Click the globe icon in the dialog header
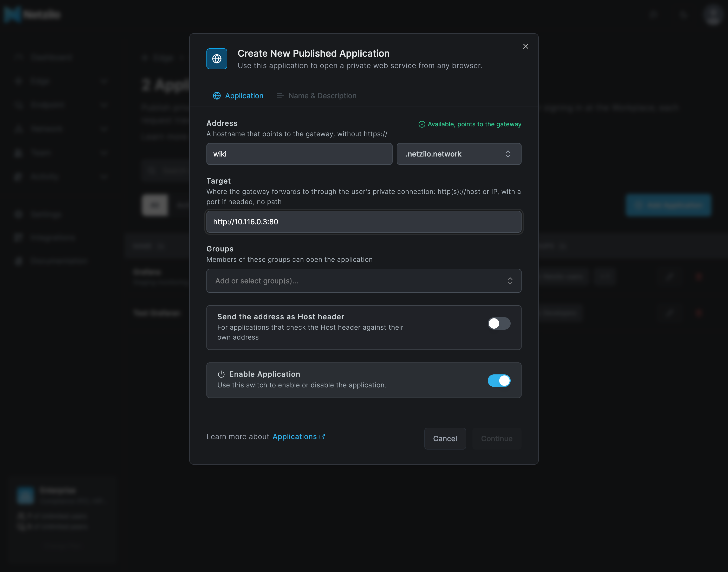 217,59
